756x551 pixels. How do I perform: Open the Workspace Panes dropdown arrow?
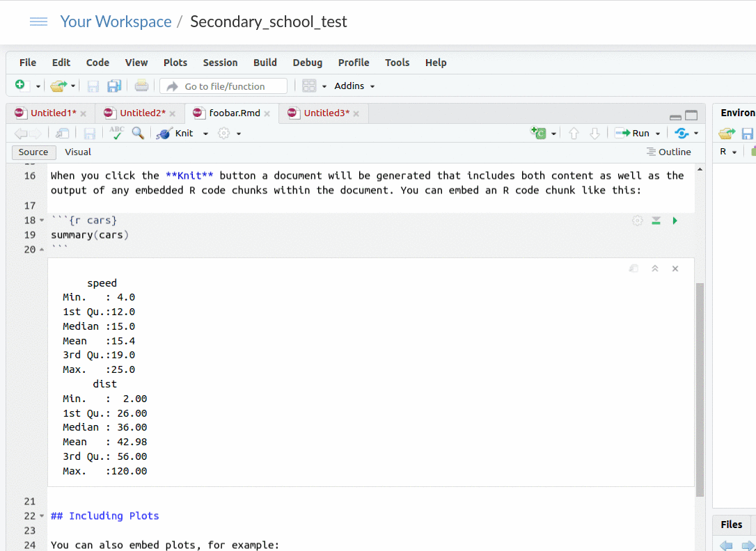pos(324,87)
